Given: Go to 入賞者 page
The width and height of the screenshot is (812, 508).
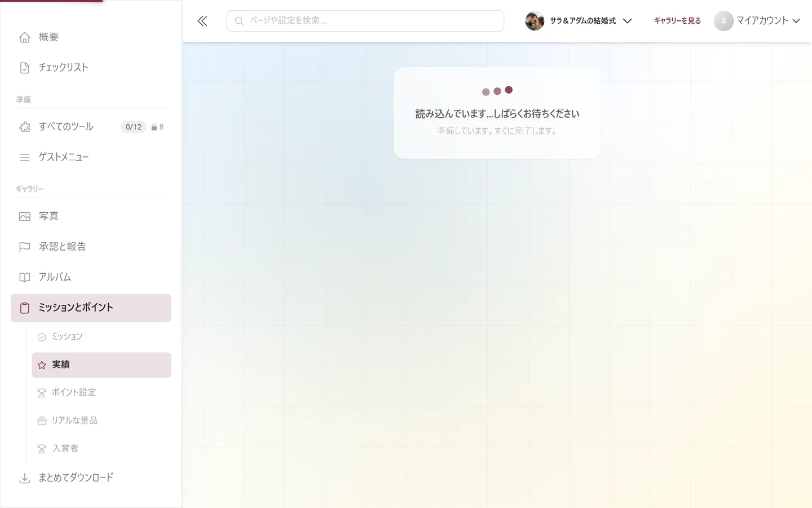Looking at the screenshot, I should click(x=101, y=449).
